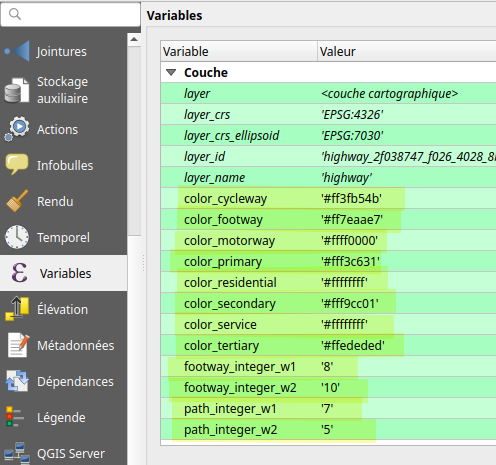Click the Dépendances arrows icon
The image size is (496, 465).
(x=17, y=381)
